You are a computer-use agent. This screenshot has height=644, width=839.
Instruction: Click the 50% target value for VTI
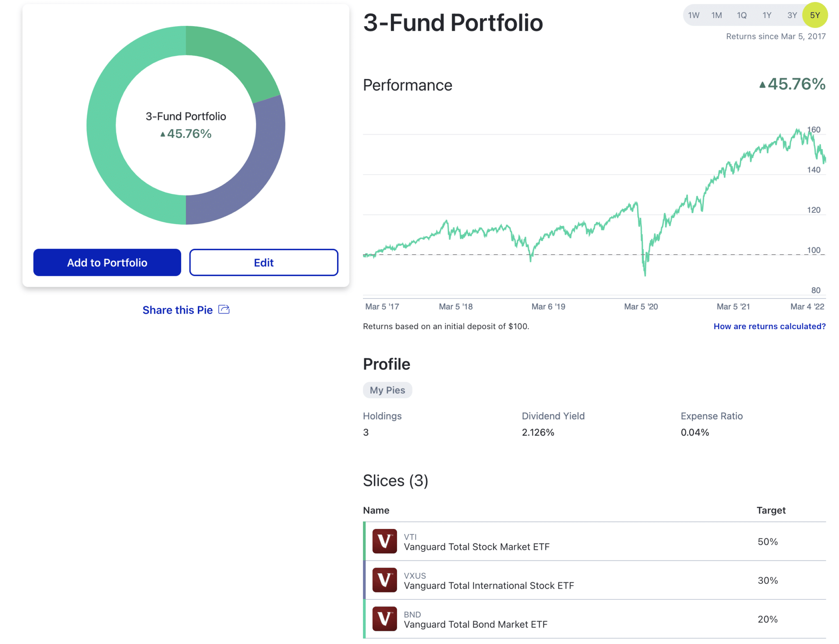pos(767,542)
